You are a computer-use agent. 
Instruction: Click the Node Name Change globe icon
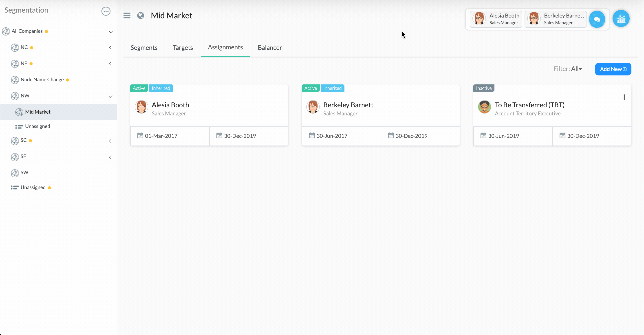click(15, 80)
